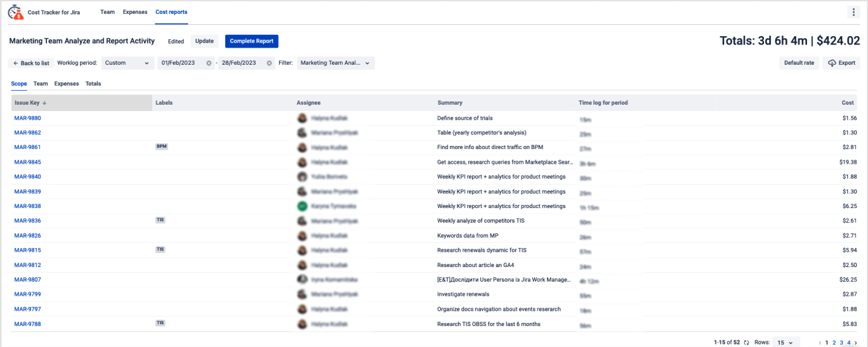This screenshot has height=347, width=868.
Task: Open the Worklog period Custom dropdown
Action: [128, 63]
